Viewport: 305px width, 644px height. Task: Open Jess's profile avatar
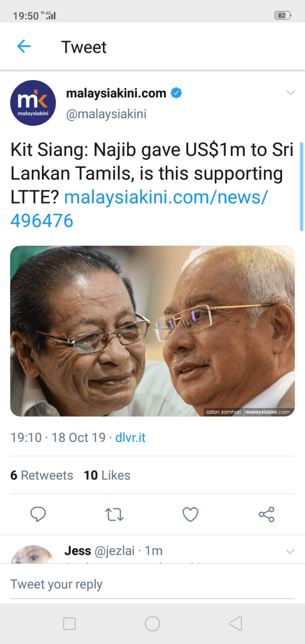[x=33, y=554]
